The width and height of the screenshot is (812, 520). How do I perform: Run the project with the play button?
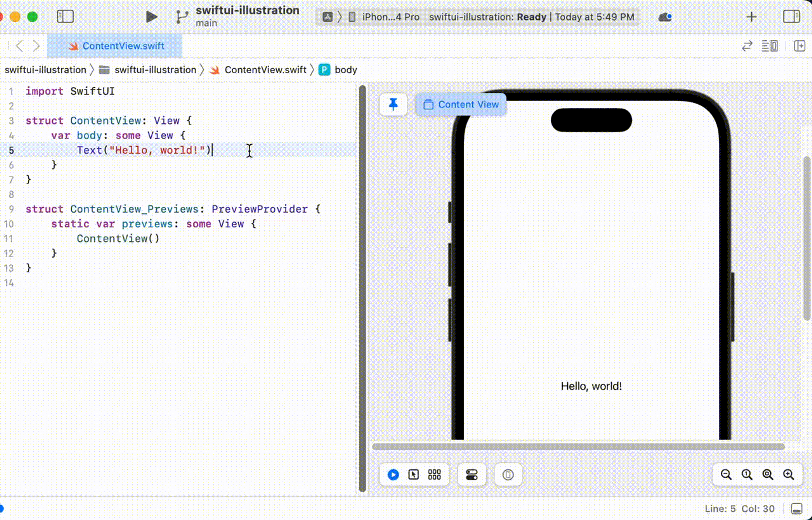click(151, 17)
